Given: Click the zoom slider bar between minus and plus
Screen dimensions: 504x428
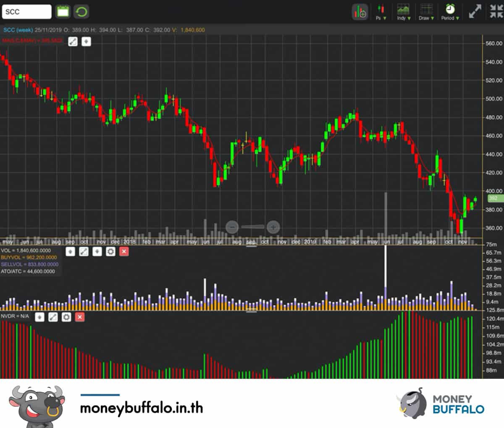Looking at the screenshot, I should 252,227.
